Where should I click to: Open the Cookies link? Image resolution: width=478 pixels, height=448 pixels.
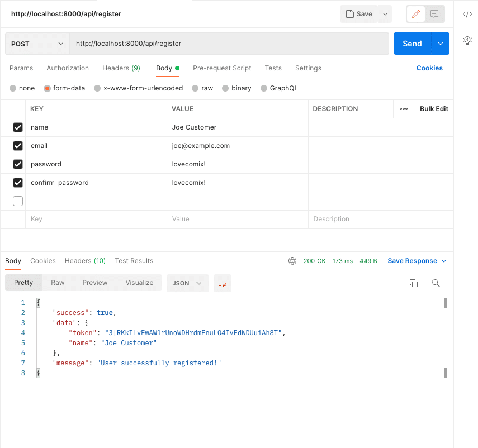pyautogui.click(x=429, y=68)
